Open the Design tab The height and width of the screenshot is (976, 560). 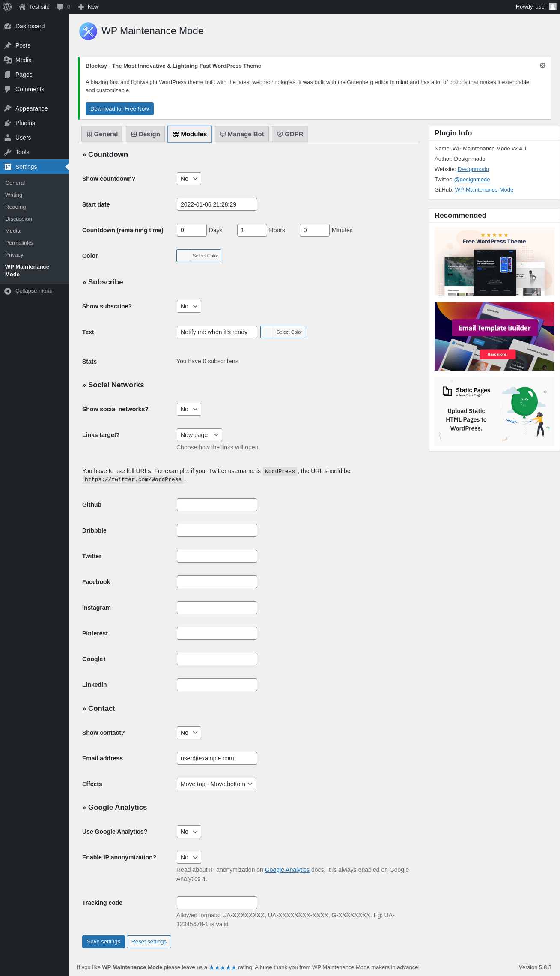(146, 134)
